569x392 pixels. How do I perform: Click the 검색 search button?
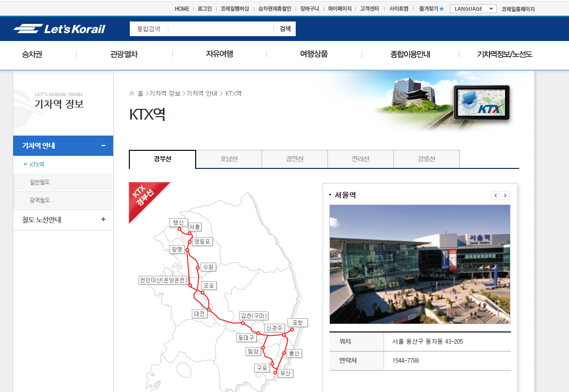coord(285,29)
